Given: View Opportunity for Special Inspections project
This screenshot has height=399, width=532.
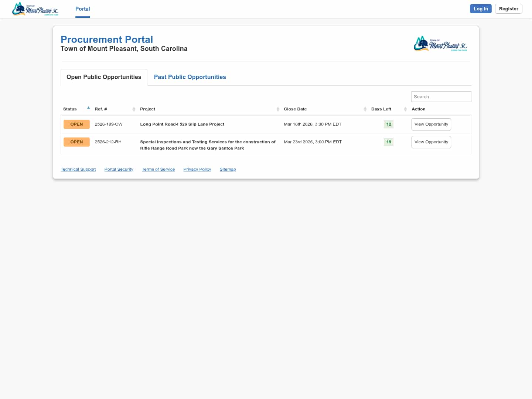Looking at the screenshot, I should tap(431, 142).
